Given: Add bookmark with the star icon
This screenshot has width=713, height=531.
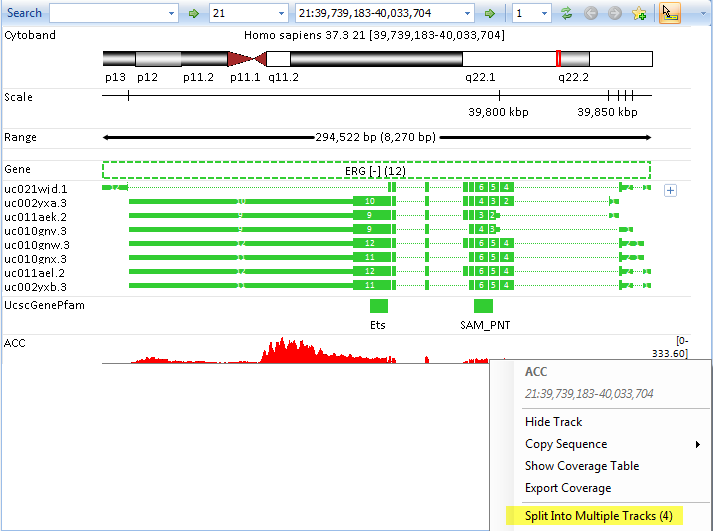Looking at the screenshot, I should [x=639, y=13].
